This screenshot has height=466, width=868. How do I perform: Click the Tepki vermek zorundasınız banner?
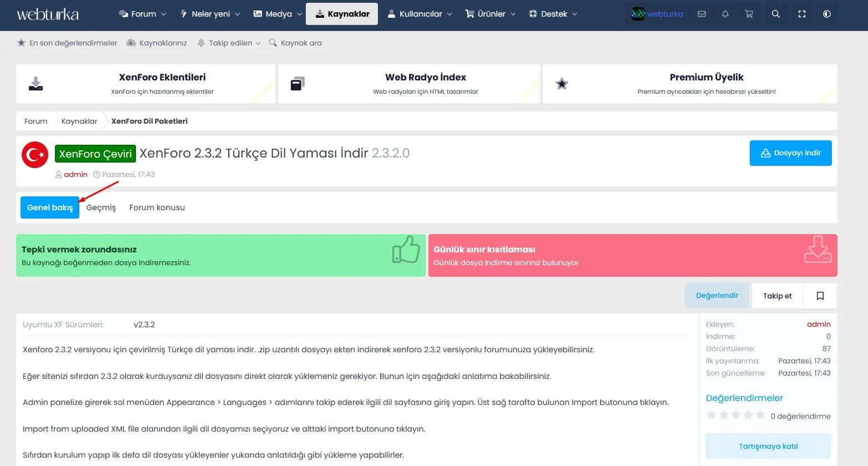221,255
